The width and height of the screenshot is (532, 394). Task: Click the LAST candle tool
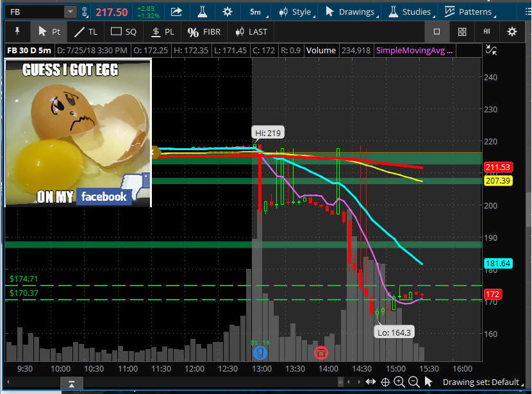point(251,32)
